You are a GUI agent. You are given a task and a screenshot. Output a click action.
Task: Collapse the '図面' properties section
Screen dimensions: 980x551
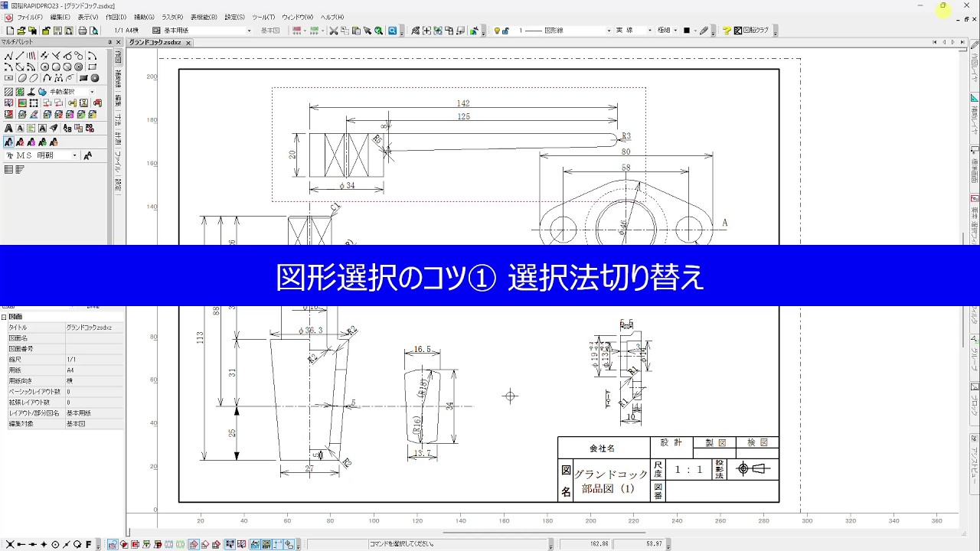3,317
